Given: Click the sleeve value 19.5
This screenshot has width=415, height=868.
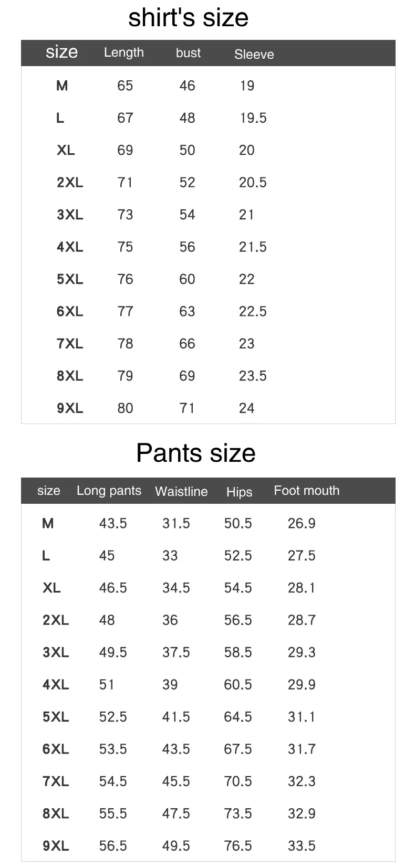Looking at the screenshot, I should click(x=253, y=118).
